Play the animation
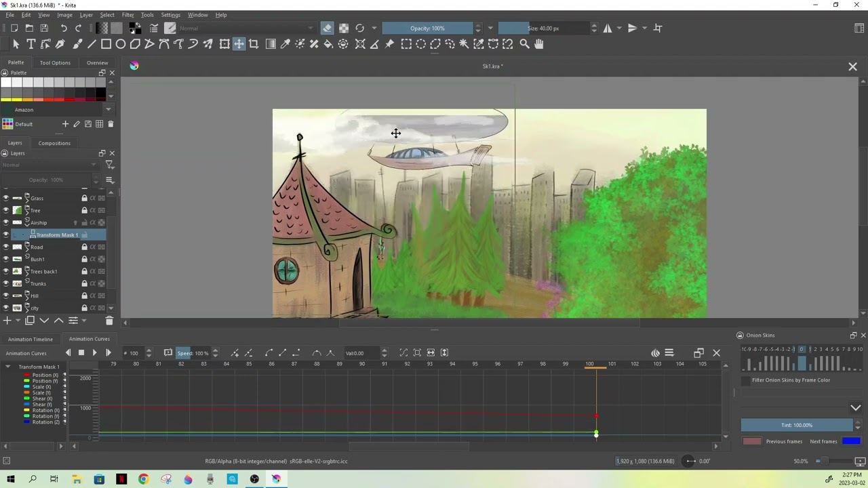Image resolution: width=868 pixels, height=488 pixels. point(94,352)
